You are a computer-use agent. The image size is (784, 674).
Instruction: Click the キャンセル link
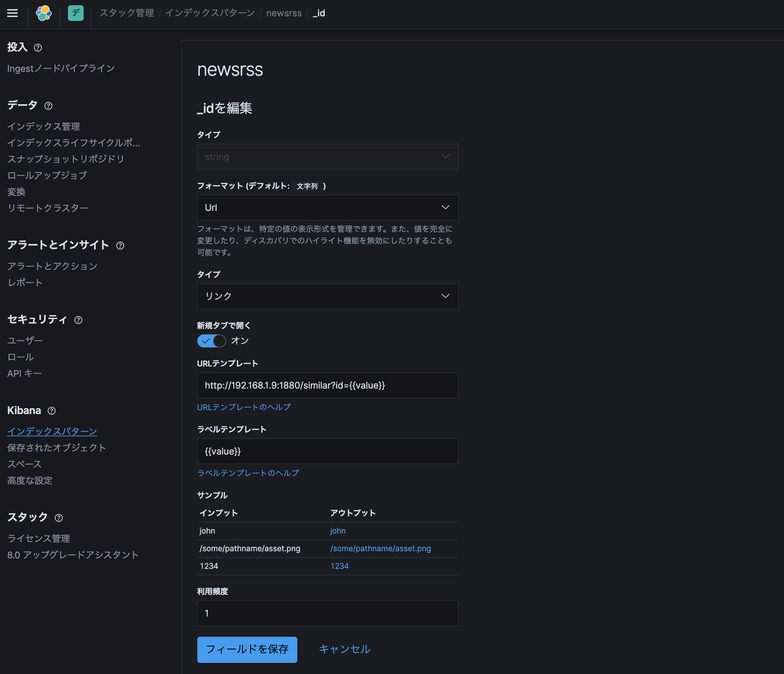pyautogui.click(x=344, y=650)
